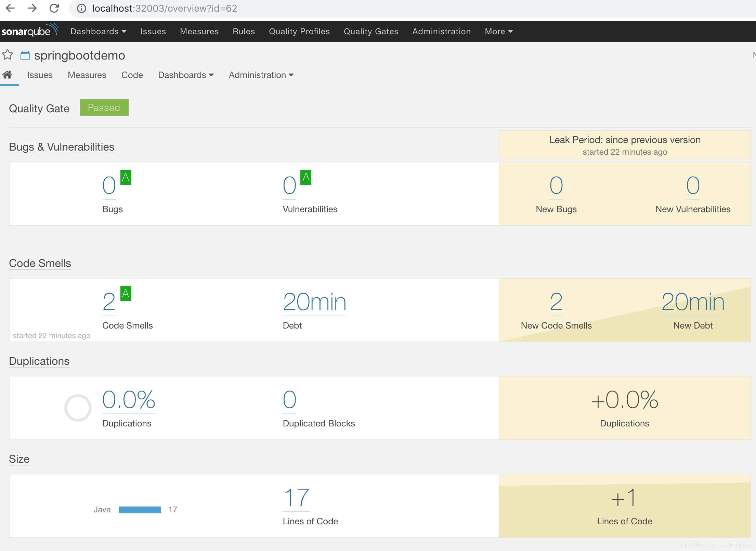The image size is (756, 551).
Task: Click the Java language label
Action: (102, 510)
